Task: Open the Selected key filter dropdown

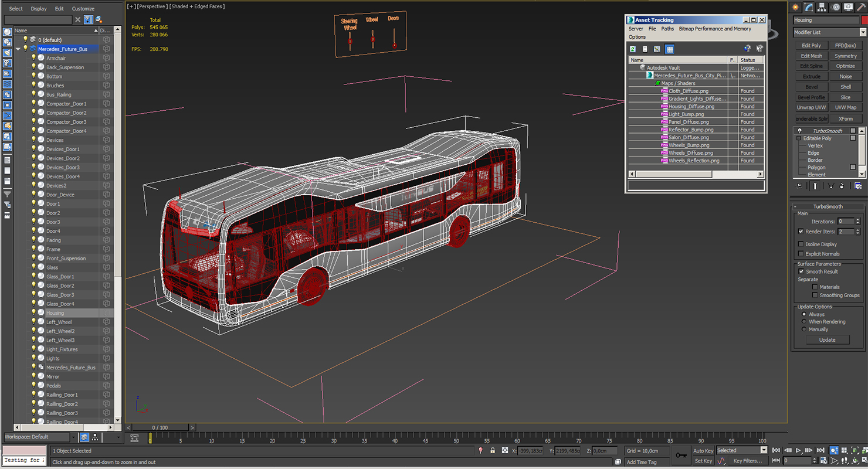Action: [764, 450]
